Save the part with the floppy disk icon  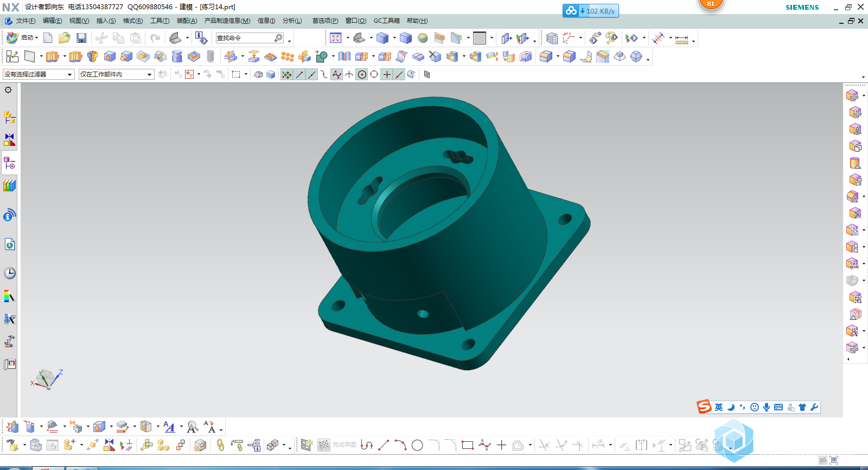point(81,38)
